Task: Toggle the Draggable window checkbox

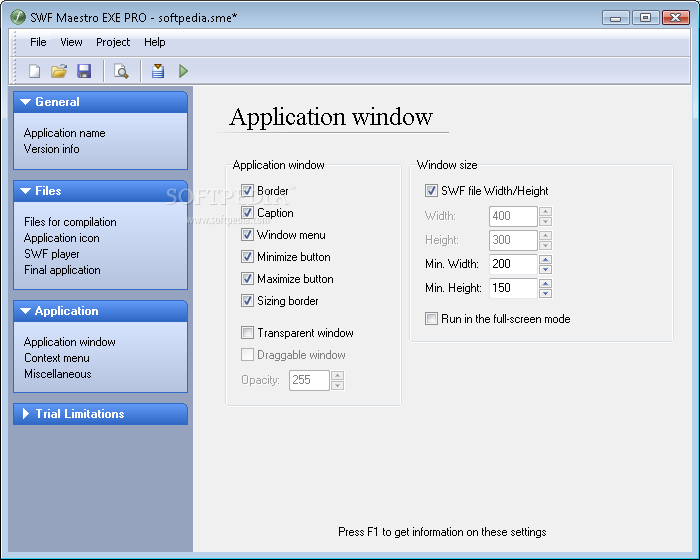Action: click(247, 355)
